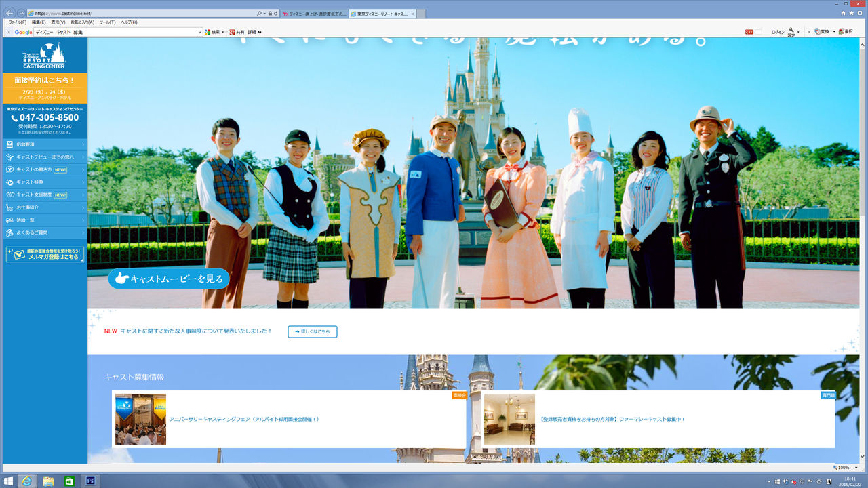Click the Adobe PDF 選択 select button
868x488 pixels.
[846, 32]
